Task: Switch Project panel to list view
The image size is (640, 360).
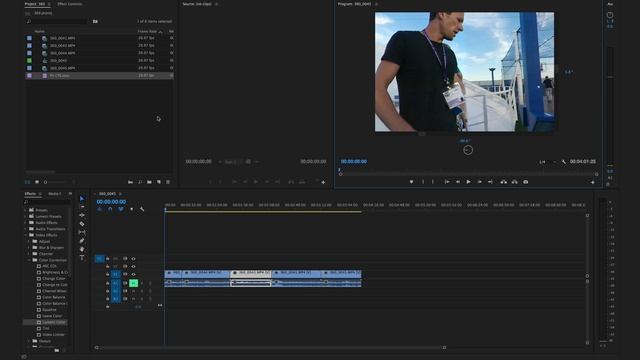Action: [27, 182]
